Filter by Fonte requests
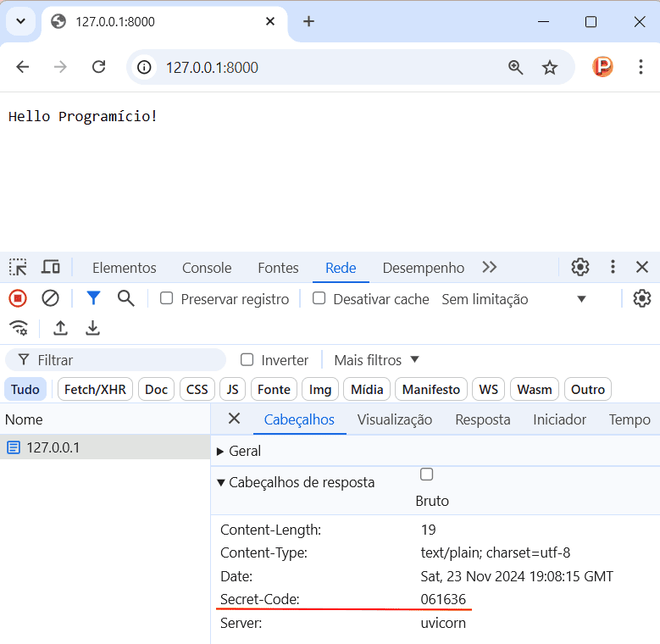The image size is (660, 644). [x=274, y=389]
